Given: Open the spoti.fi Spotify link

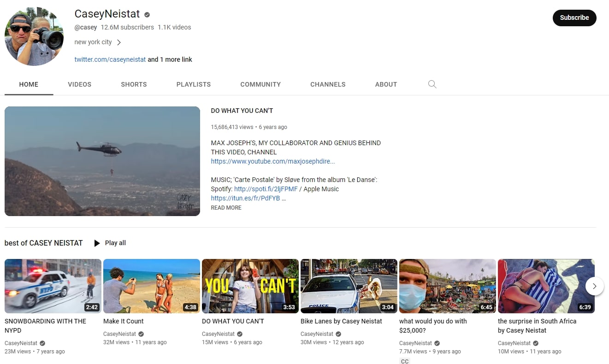Looking at the screenshot, I should click(266, 189).
